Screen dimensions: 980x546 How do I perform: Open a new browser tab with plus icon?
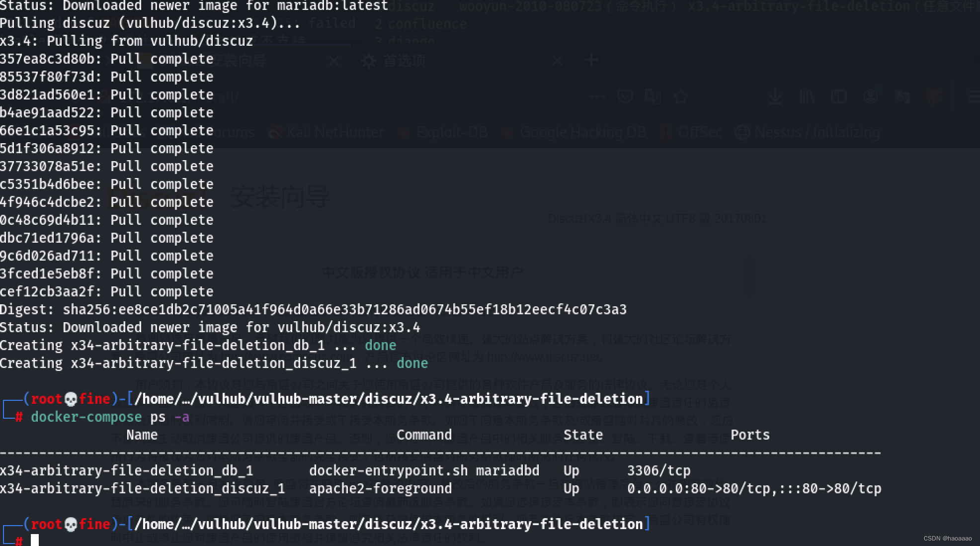pos(591,61)
